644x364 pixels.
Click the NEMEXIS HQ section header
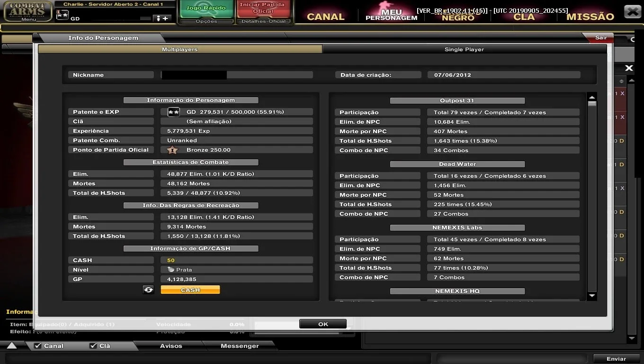click(x=457, y=291)
